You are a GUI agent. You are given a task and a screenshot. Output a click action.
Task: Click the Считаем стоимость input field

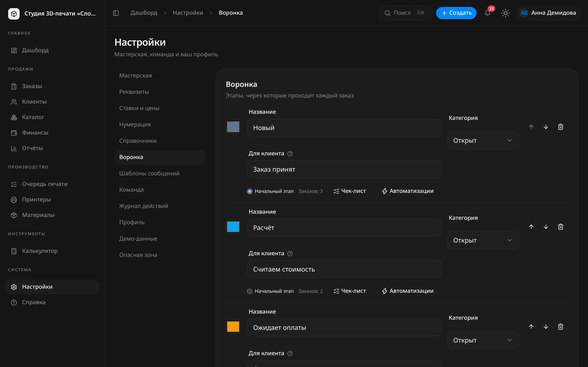[344, 269]
